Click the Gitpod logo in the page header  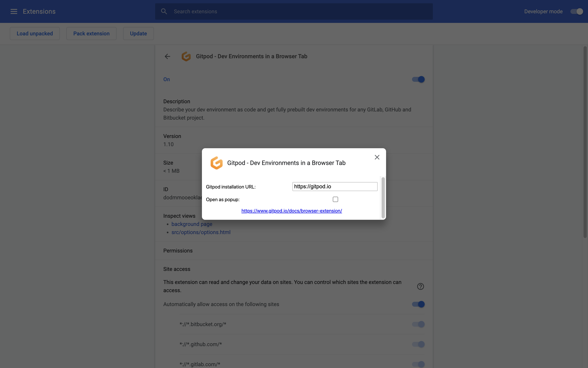[x=186, y=56]
